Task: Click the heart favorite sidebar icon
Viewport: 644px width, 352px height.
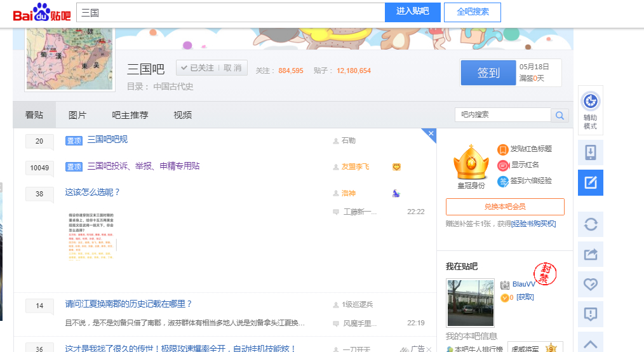Action: (590, 284)
